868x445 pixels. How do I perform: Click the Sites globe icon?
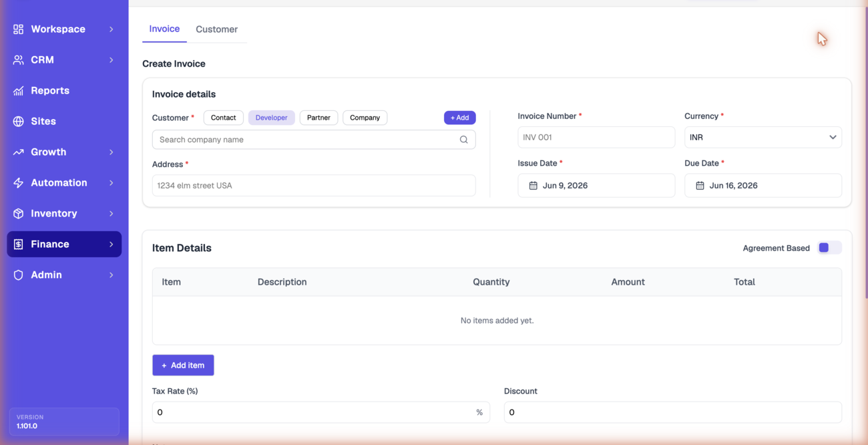pyautogui.click(x=18, y=122)
